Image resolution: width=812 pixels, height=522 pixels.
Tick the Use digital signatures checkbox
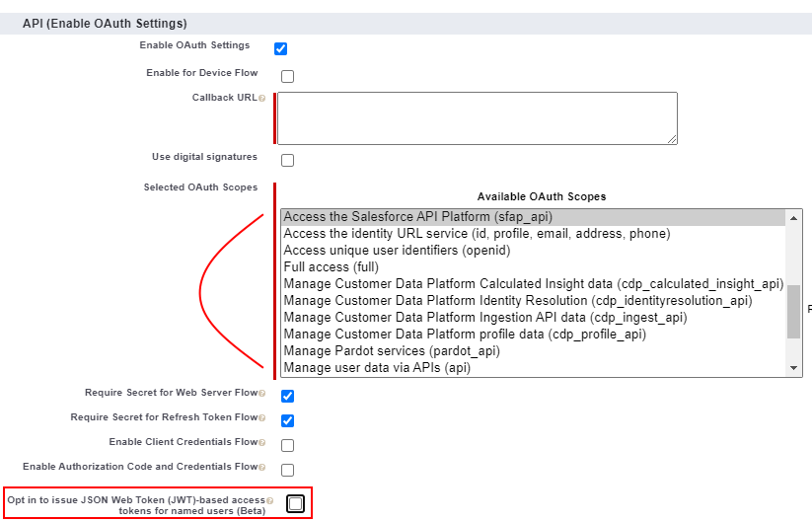tap(287, 161)
